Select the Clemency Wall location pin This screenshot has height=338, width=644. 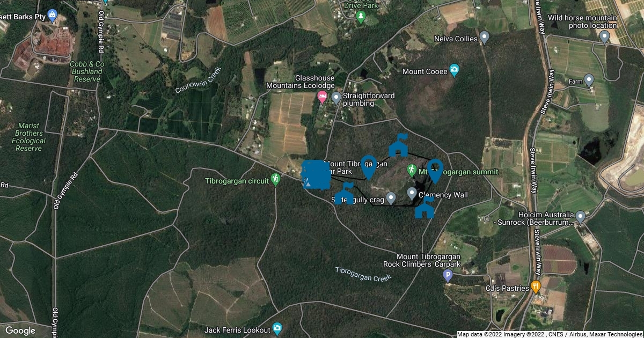pos(412,194)
